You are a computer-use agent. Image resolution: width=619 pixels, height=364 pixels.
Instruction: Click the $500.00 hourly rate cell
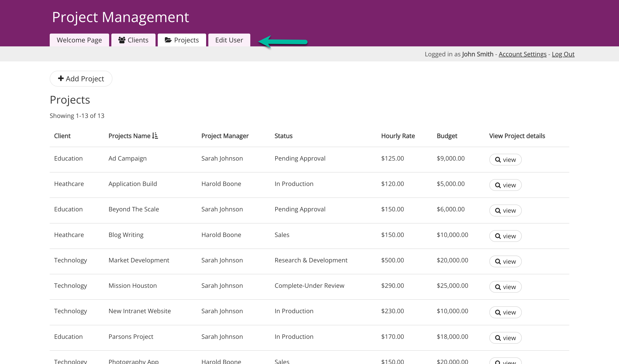[393, 260]
